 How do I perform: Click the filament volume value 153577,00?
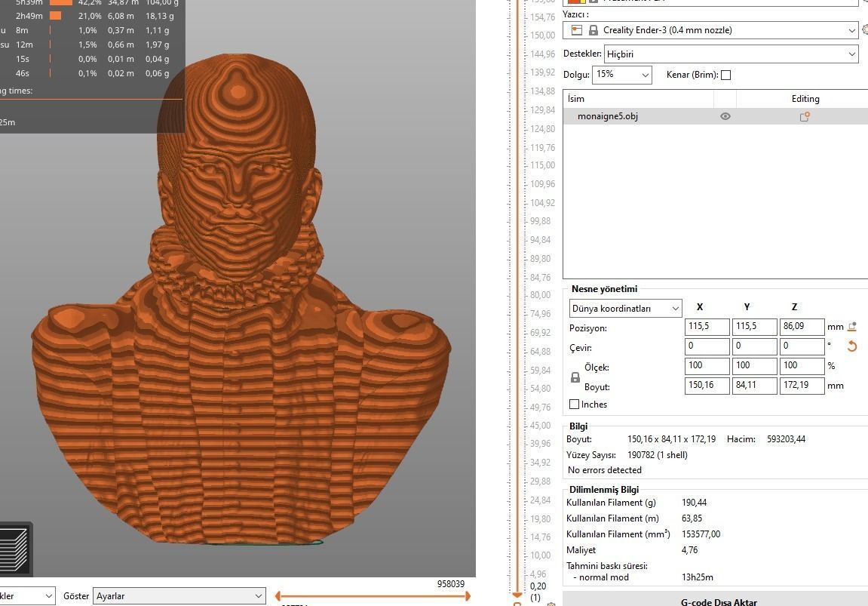[701, 534]
